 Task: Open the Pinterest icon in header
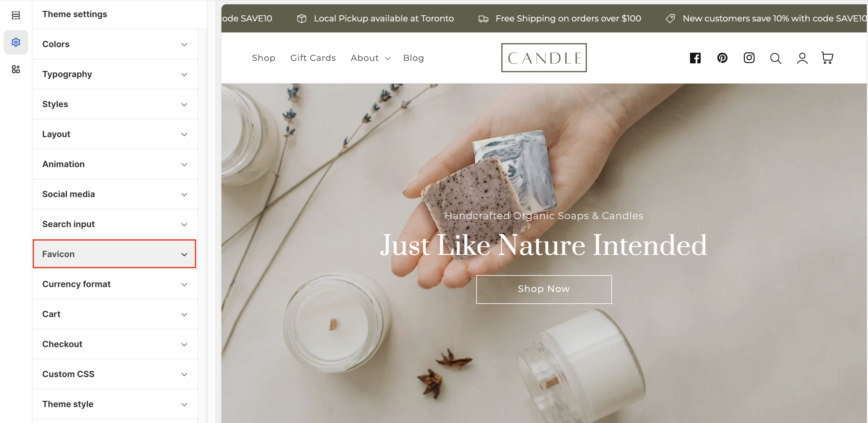point(722,58)
